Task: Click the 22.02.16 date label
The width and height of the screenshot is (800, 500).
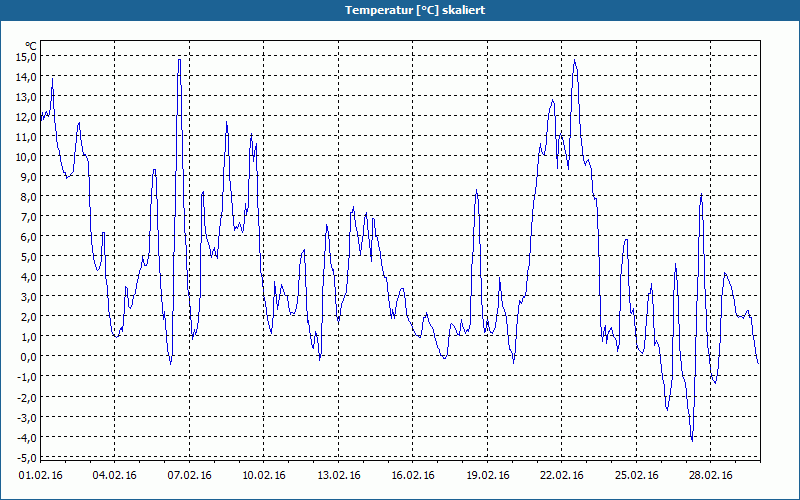Action: (562, 475)
